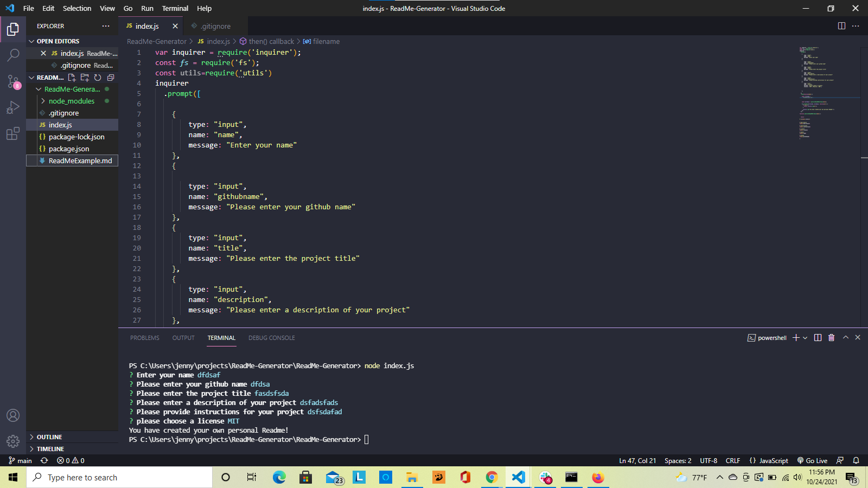Screen dimensions: 868x488
Task: Open the Extensions view
Action: pos(13,134)
